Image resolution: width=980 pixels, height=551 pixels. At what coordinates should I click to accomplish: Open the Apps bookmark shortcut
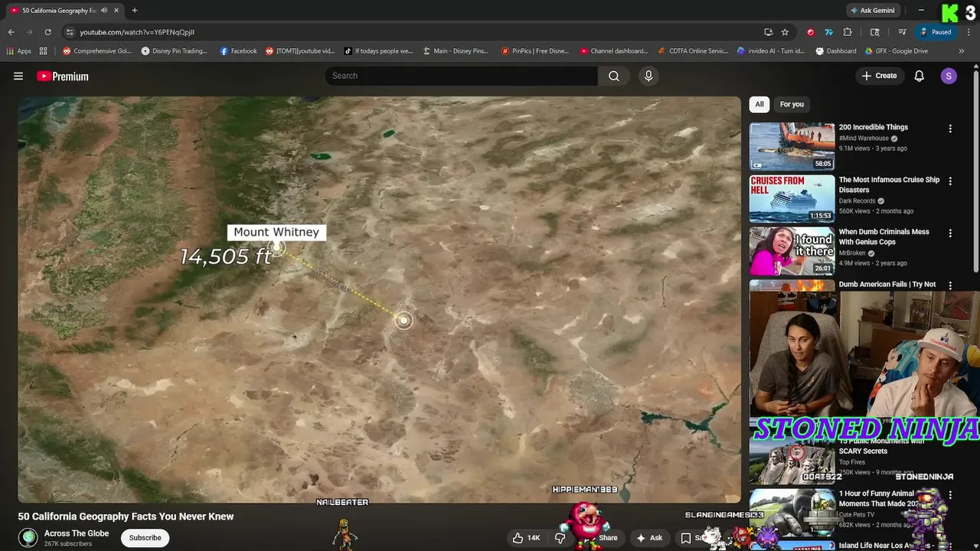pos(19,51)
